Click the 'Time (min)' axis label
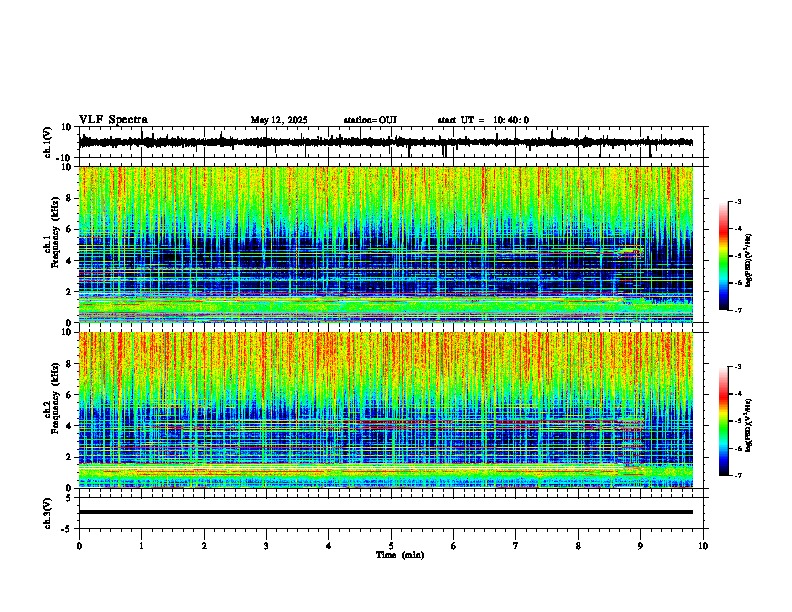The image size is (792, 612). coord(400,555)
